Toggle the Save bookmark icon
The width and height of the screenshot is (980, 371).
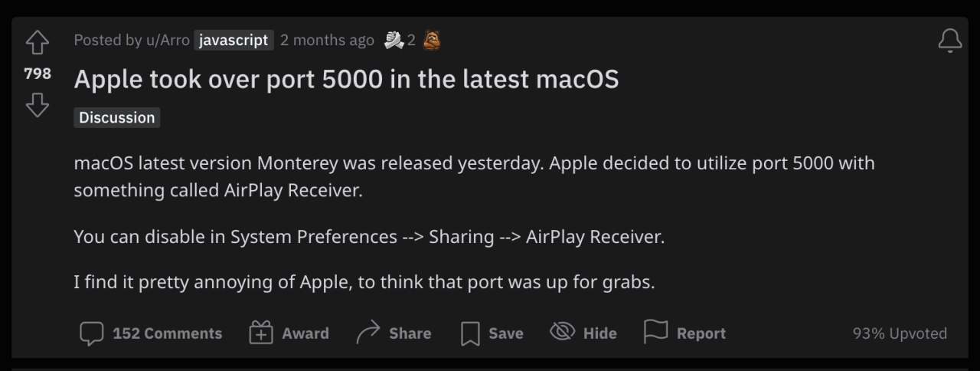coord(470,333)
